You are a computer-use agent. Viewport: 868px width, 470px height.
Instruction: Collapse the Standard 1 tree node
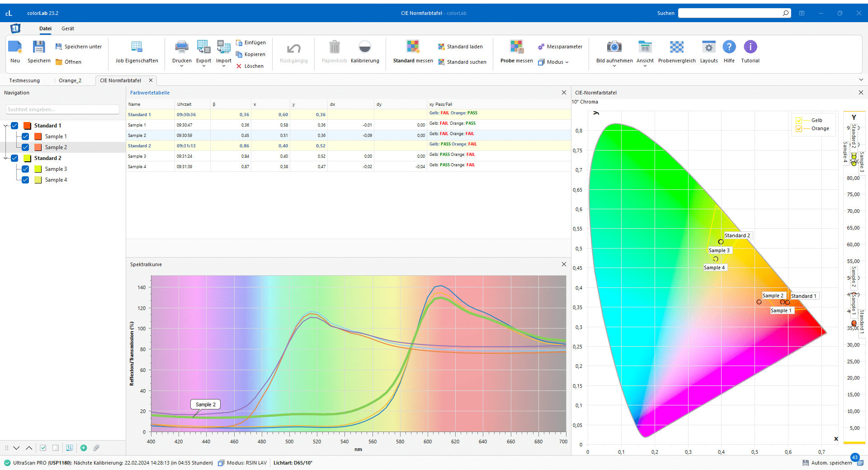(6, 126)
